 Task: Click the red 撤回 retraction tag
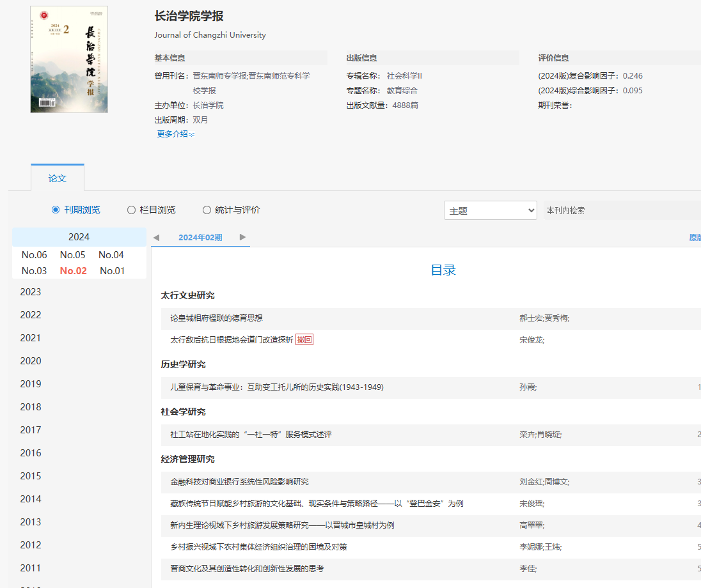304,340
